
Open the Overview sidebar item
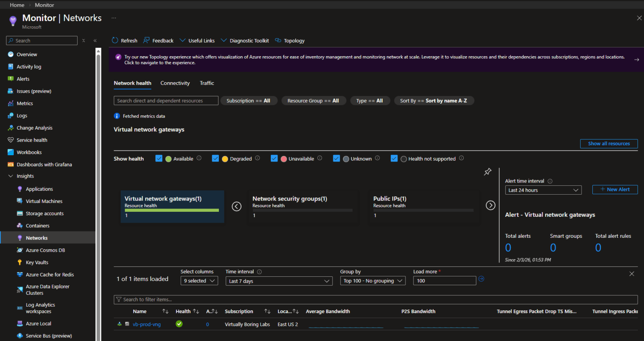point(27,55)
